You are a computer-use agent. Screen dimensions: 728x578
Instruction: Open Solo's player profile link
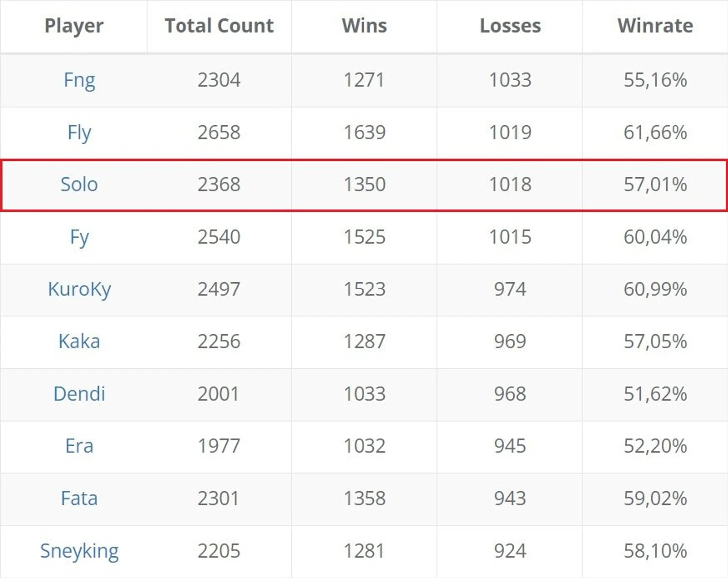(79, 185)
